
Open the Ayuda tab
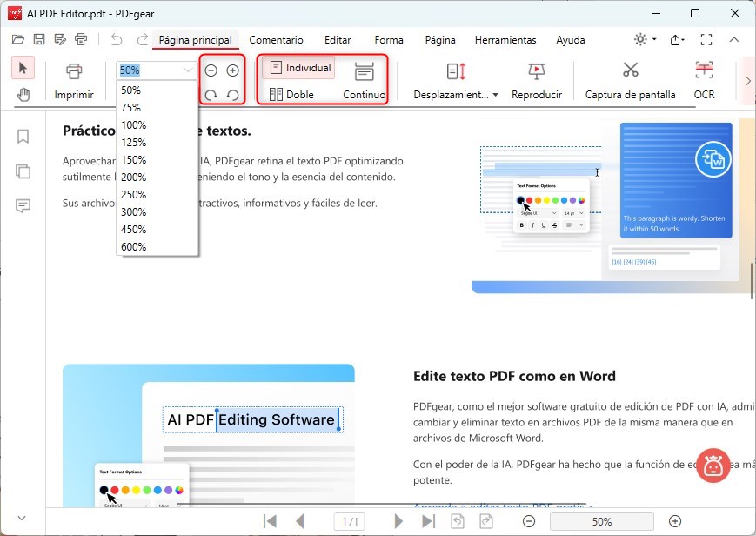click(571, 39)
